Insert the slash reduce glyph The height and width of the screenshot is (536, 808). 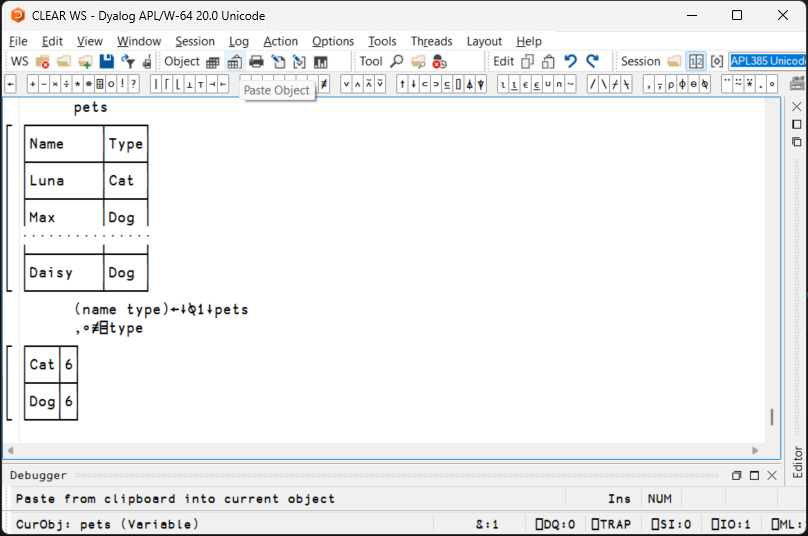[x=593, y=84]
